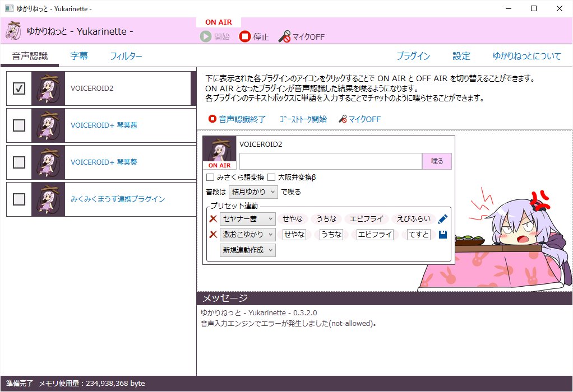573x392 pixels.
Task: Click the せやな field in 激おこゆかり row
Action: pos(294,234)
